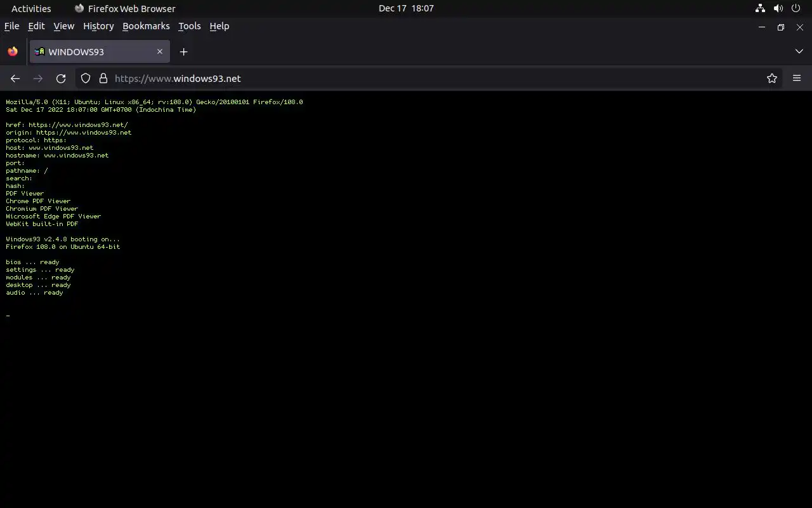Click the 'origin:' line
Viewport: 812px width, 508px height.
click(69, 133)
